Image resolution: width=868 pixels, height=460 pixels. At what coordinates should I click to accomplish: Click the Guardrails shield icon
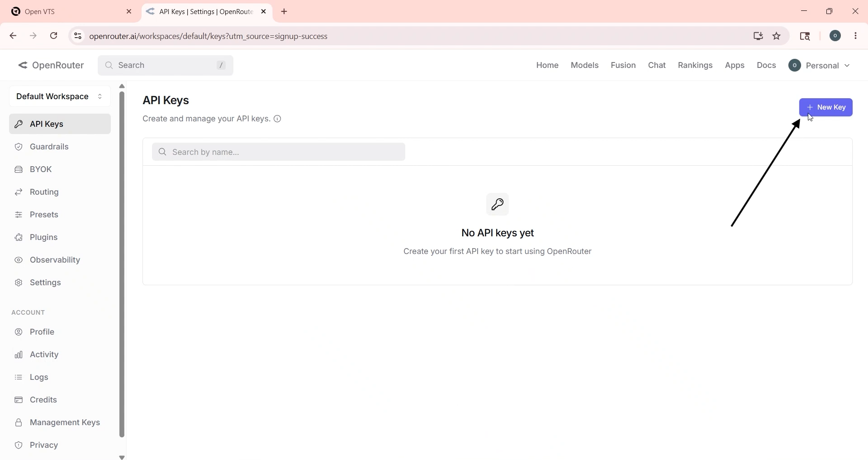[19, 147]
